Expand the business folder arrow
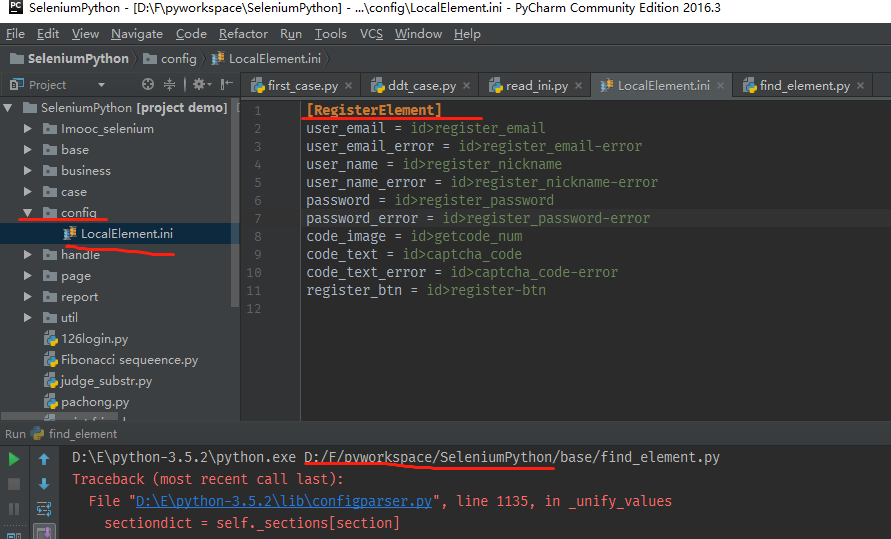Screen dimensions: 891x539 (x=27, y=171)
